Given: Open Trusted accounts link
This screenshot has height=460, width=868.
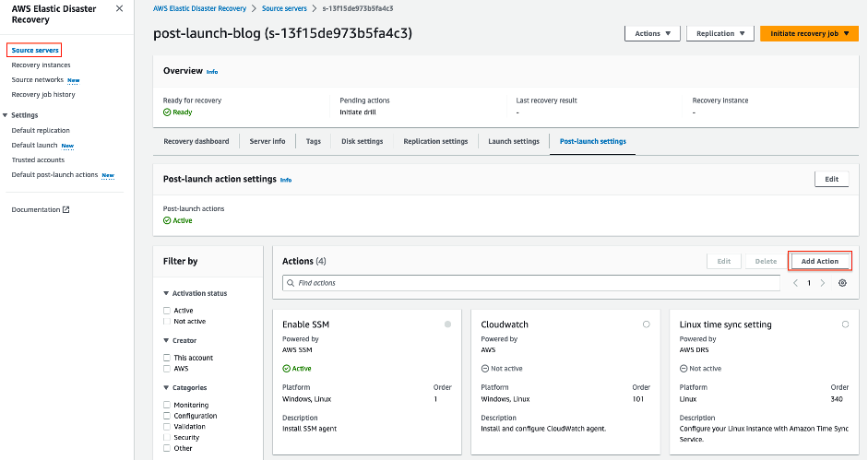Looking at the screenshot, I should [38, 160].
